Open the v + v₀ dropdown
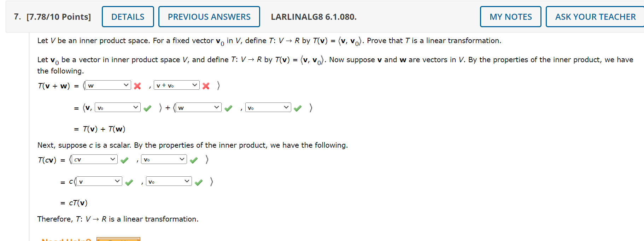This screenshot has width=644, height=241. 177,85
